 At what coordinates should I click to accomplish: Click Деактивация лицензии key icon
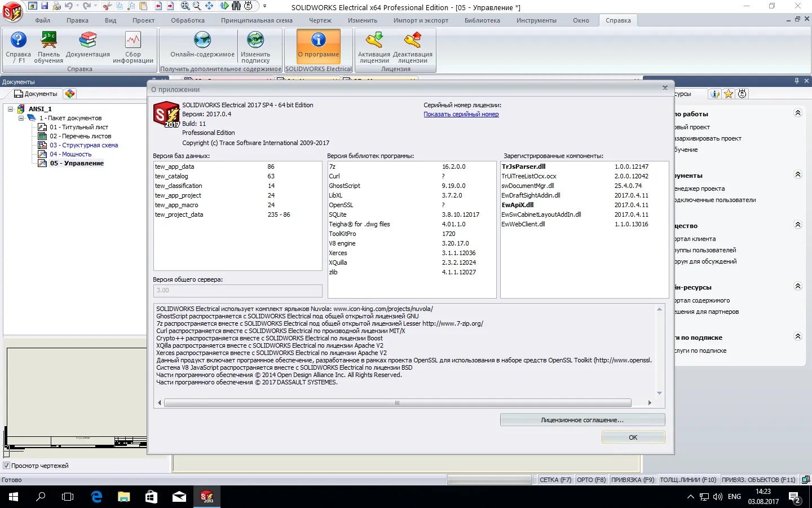pos(413,47)
